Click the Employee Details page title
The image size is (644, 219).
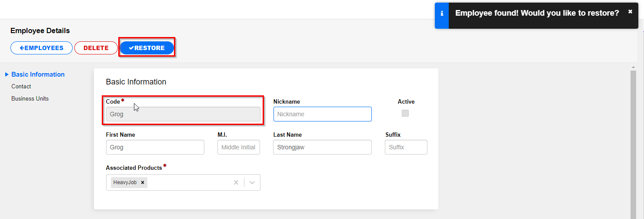coord(40,30)
